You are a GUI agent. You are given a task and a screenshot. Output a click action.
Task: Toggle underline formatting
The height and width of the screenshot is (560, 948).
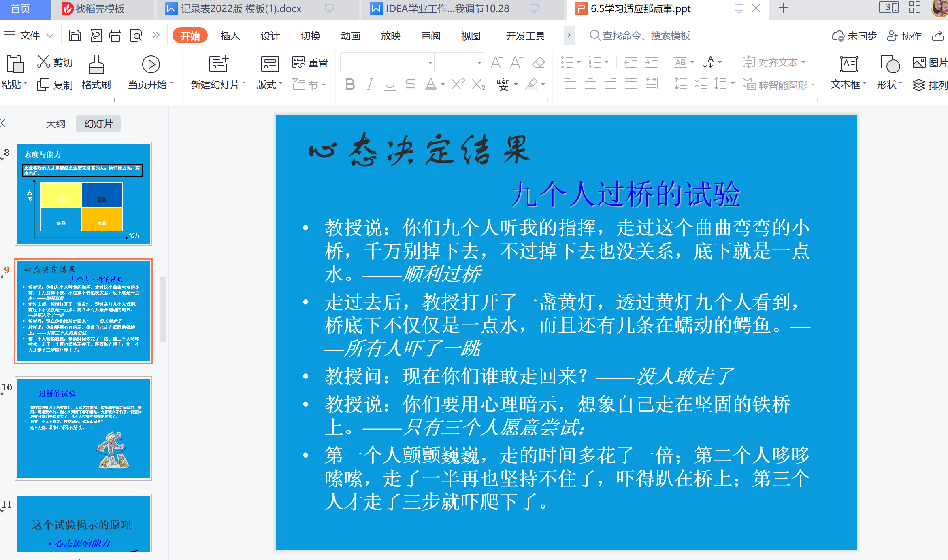[x=390, y=85]
